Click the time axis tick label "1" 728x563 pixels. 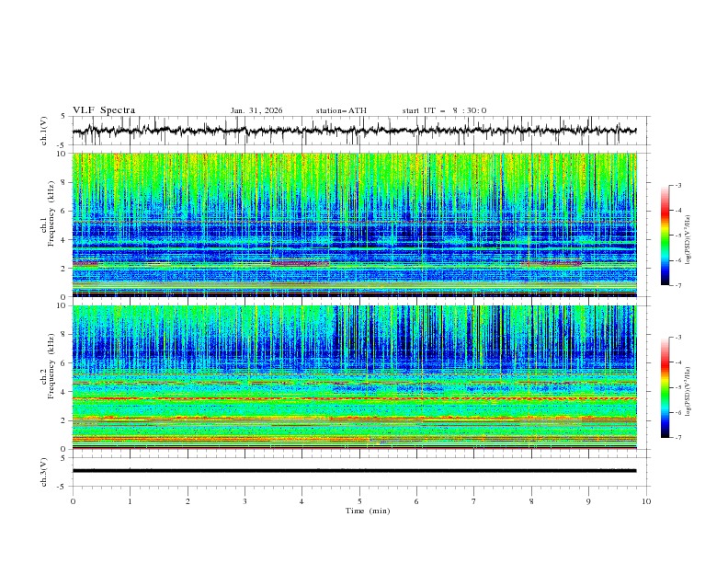click(x=130, y=501)
